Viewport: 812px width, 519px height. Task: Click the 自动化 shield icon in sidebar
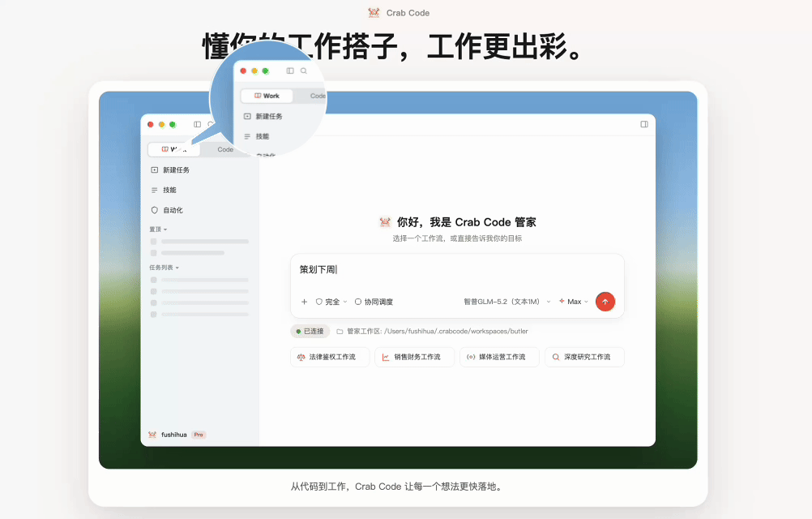tap(154, 210)
